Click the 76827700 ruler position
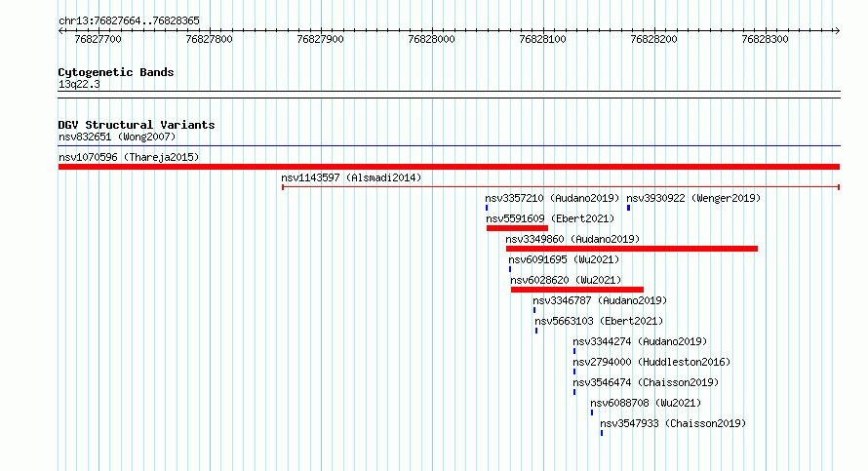Screen dimensions: 868x471 98,39
